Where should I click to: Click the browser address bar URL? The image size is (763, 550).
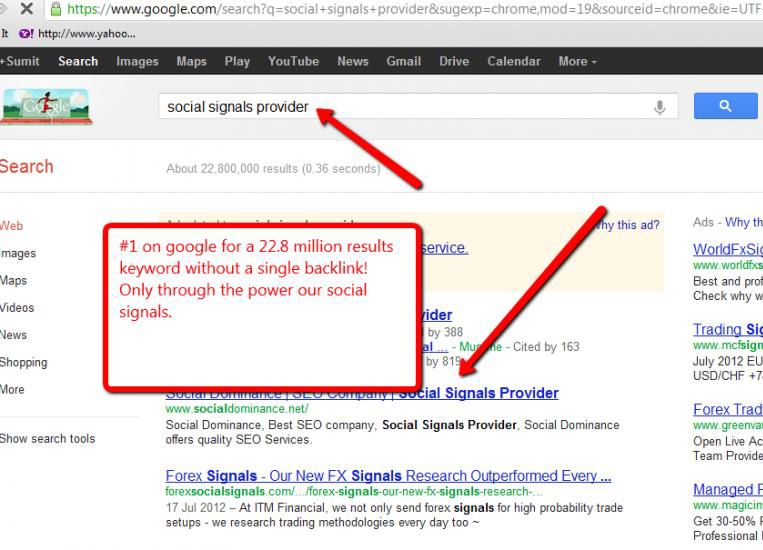pos(414,8)
